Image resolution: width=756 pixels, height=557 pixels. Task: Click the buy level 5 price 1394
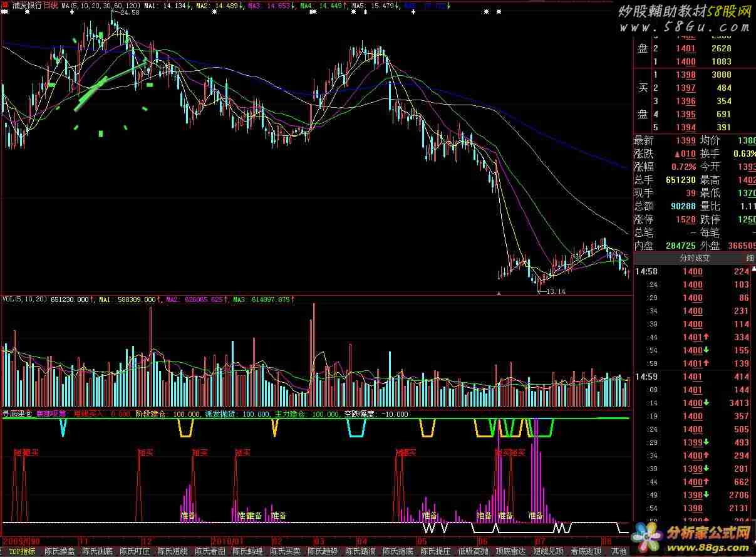(686, 127)
